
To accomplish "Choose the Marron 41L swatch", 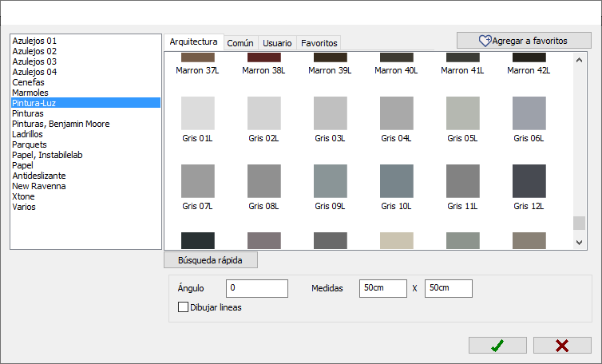I will pos(463,57).
